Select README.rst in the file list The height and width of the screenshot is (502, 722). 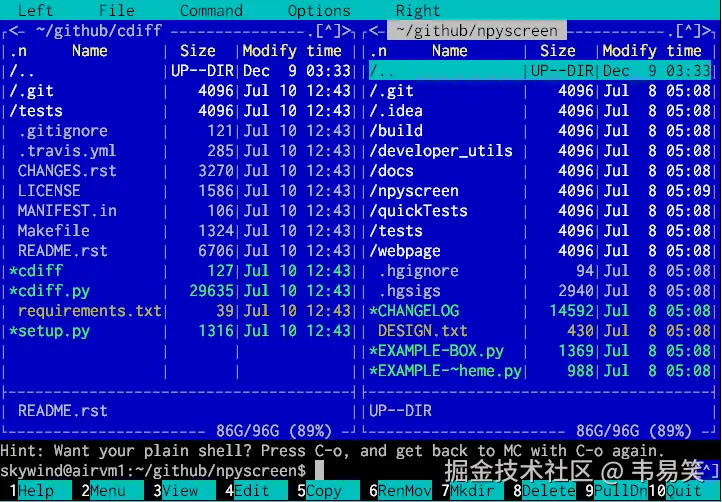pyautogui.click(x=180, y=251)
